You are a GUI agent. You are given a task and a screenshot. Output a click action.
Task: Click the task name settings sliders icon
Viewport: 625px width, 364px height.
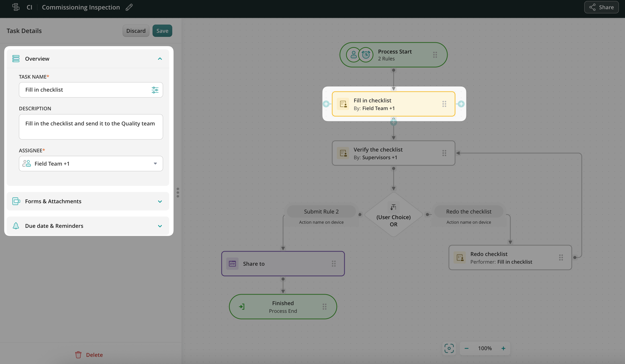click(x=155, y=90)
